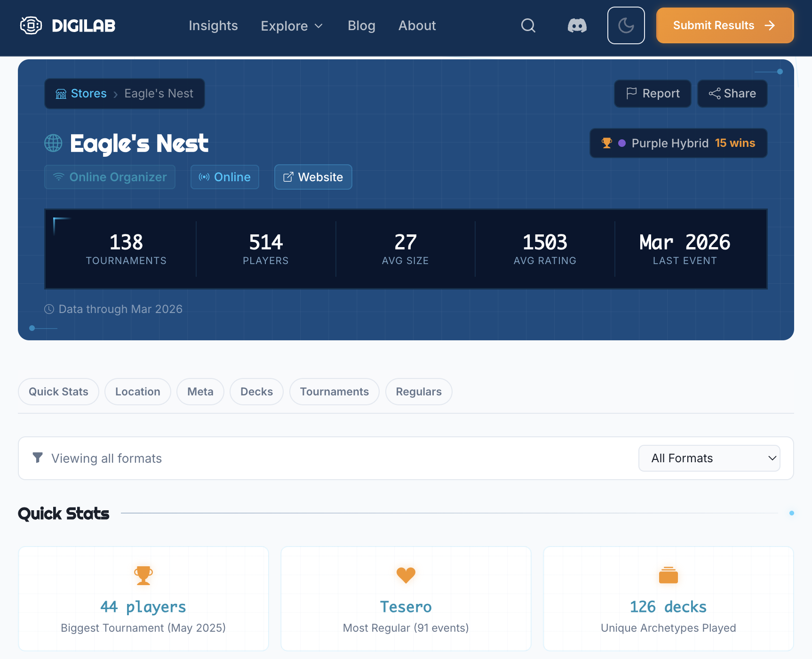
Task: Click the 138 Tournaments stat
Action: click(126, 249)
